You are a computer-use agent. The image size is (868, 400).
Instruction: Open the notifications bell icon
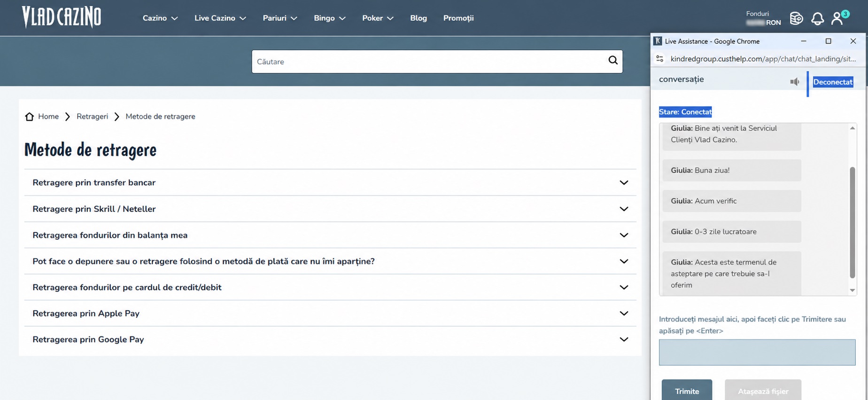point(817,18)
